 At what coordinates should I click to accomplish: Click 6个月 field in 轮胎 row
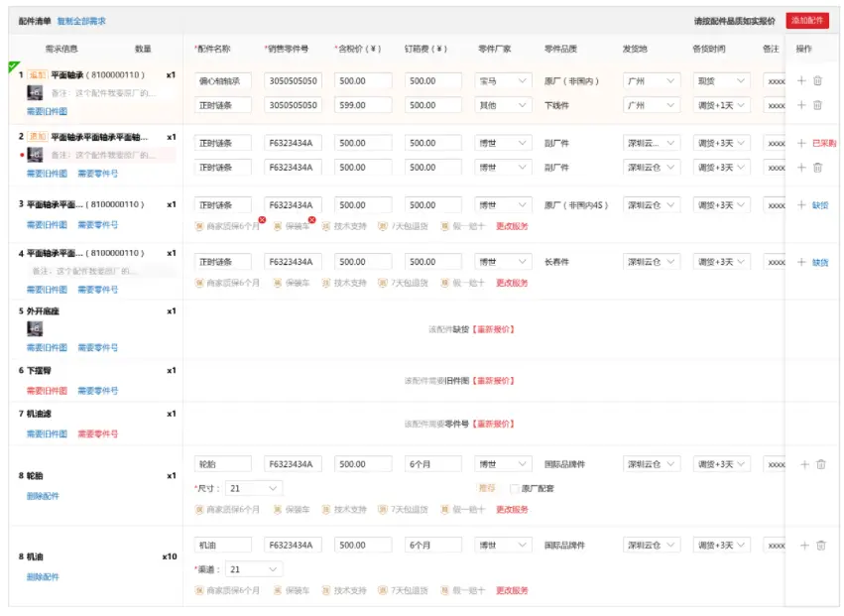(x=432, y=464)
